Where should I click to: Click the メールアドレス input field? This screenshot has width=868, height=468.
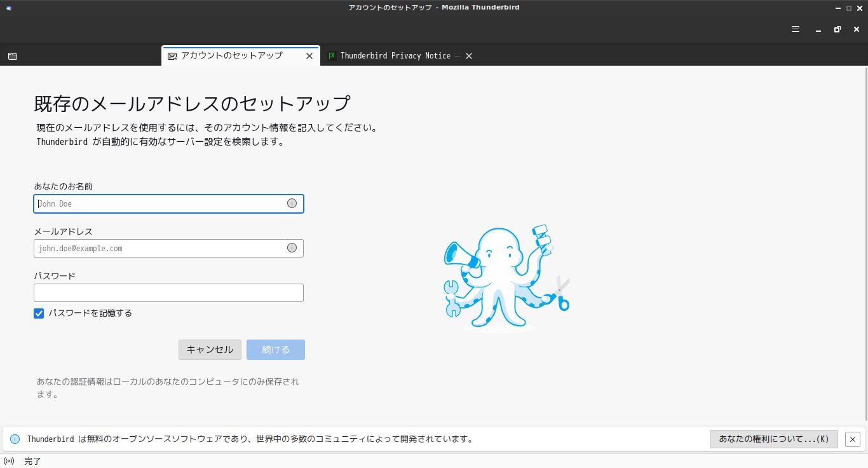159,249
